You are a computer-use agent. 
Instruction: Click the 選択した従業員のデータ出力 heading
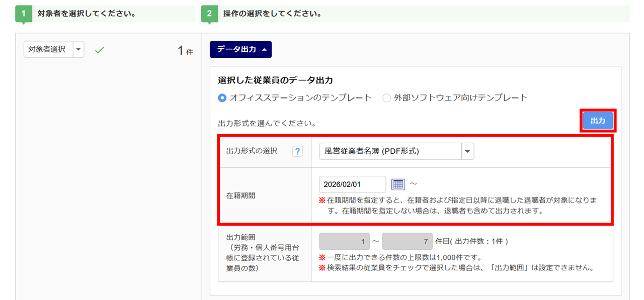(x=275, y=80)
